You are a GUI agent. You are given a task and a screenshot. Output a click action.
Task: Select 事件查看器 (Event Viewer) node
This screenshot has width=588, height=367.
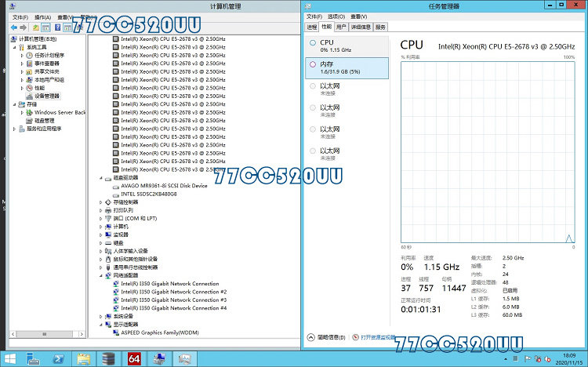[47, 64]
